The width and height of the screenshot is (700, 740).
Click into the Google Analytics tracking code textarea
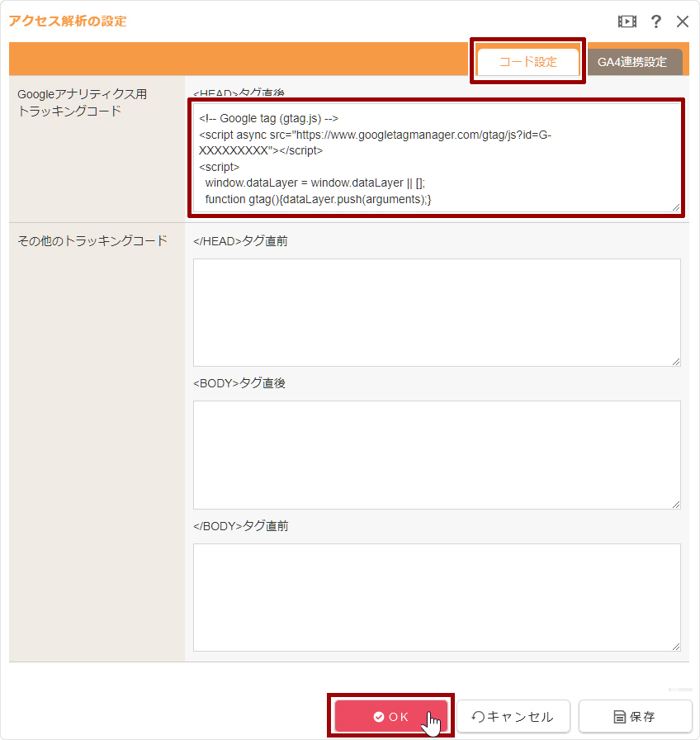pos(437,158)
